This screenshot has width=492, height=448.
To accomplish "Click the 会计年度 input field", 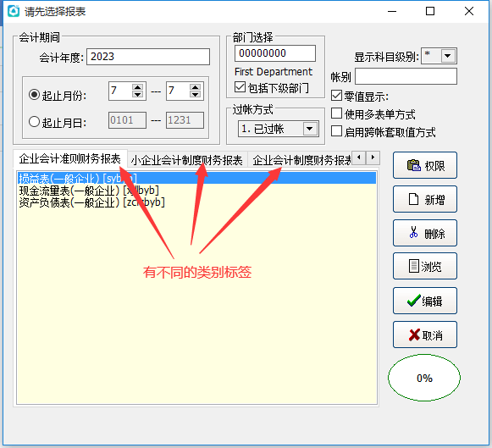I will click(148, 57).
